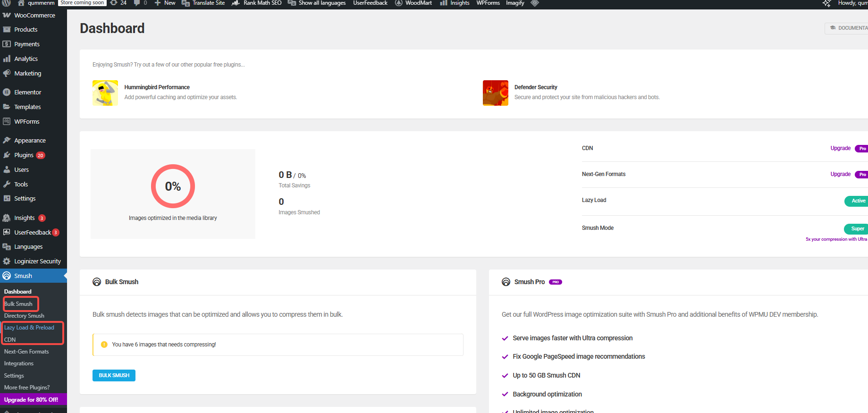Click the Smush icon in sidebar menu
This screenshot has height=413, width=868.
click(7, 276)
